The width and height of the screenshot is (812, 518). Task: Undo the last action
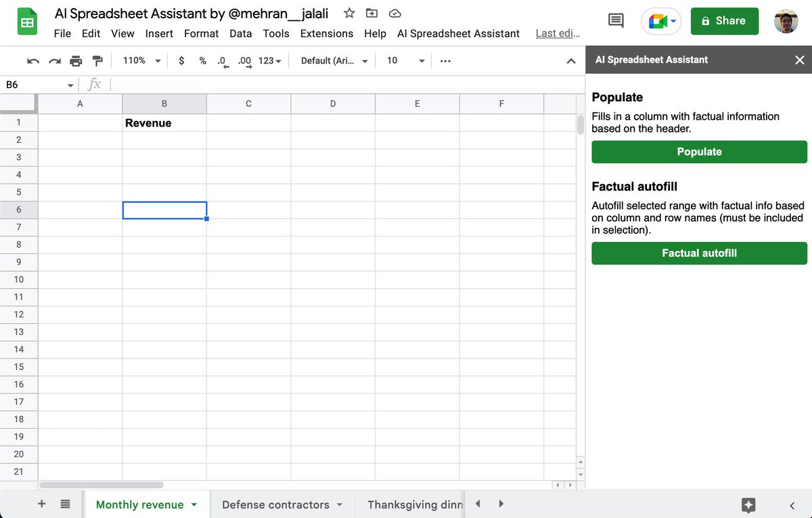point(33,61)
